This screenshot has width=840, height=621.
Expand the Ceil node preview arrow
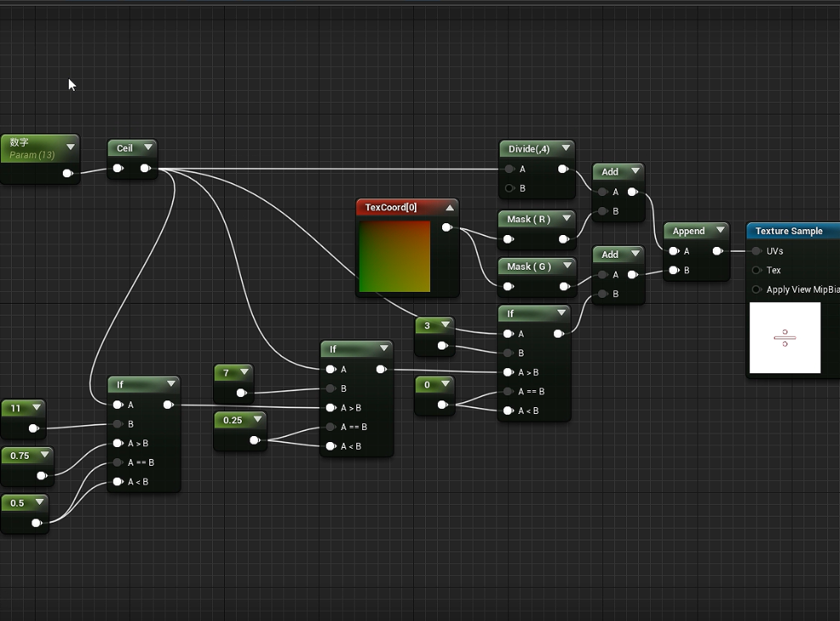coord(148,148)
